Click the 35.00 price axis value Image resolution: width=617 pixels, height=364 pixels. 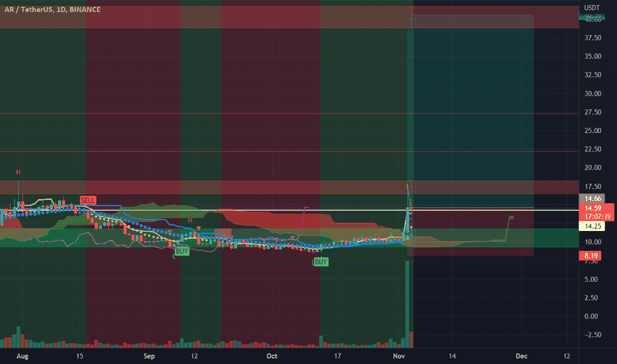click(x=593, y=56)
